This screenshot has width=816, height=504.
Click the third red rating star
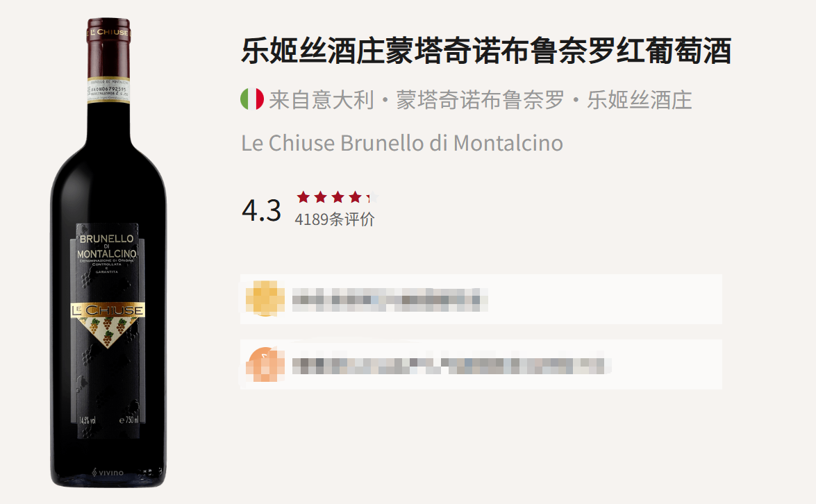pos(338,197)
